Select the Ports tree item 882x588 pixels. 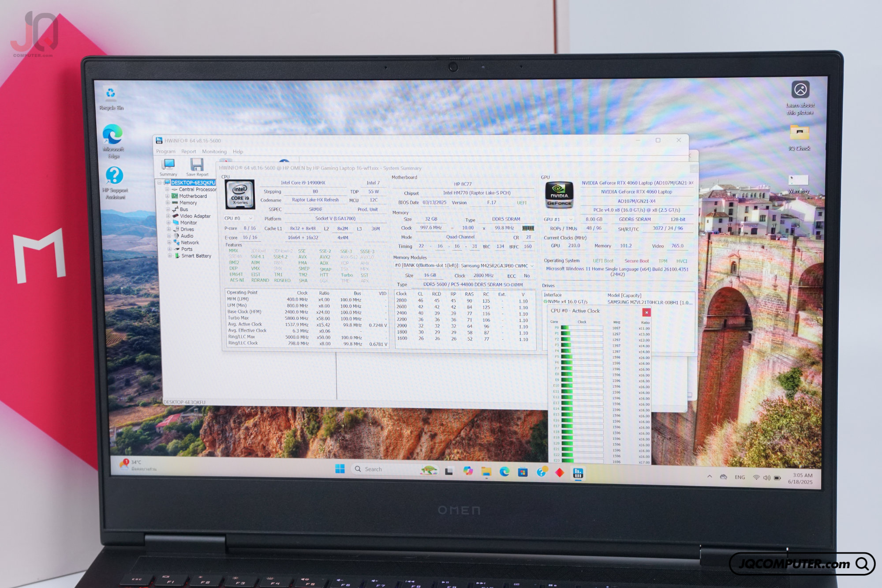(187, 249)
